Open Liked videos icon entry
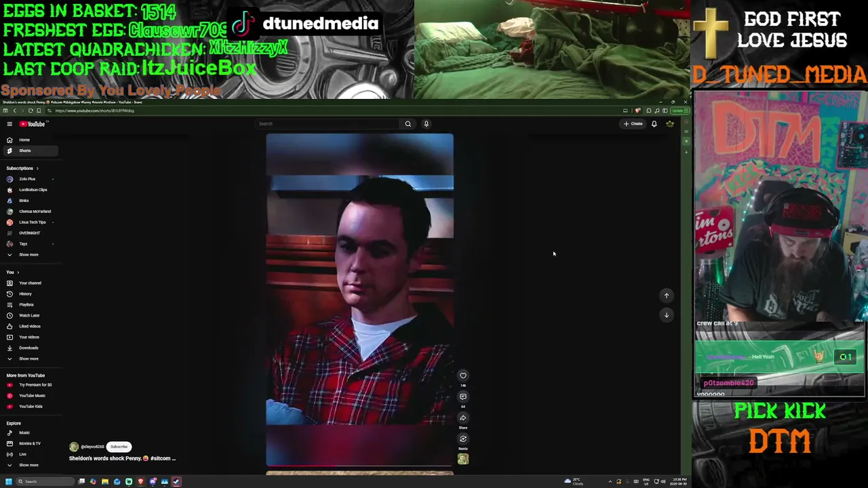Image resolution: width=868 pixels, height=488 pixels. click(x=9, y=327)
